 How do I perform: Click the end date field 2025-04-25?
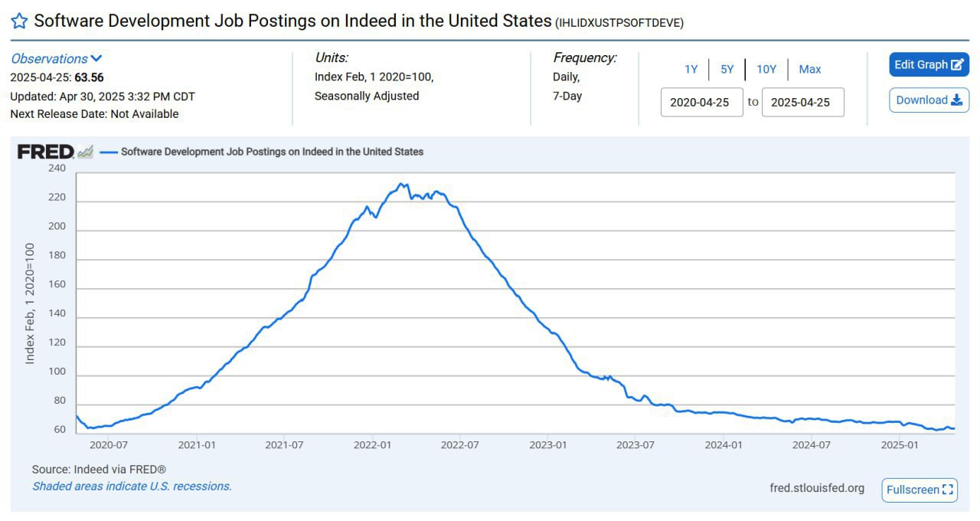click(x=803, y=102)
